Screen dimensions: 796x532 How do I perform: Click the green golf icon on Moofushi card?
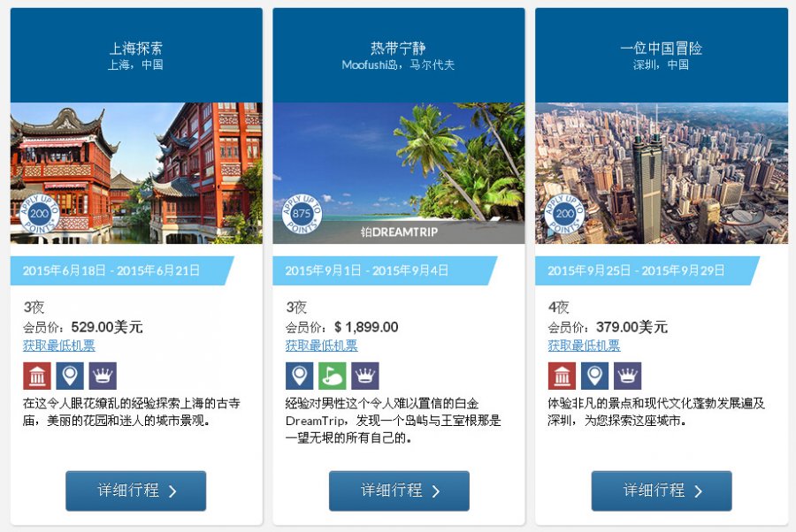point(332,376)
